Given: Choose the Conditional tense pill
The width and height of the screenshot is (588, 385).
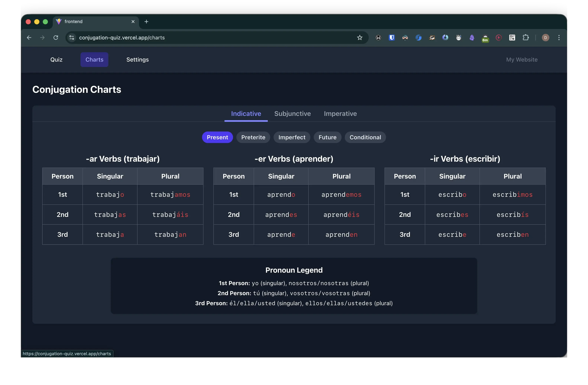Looking at the screenshot, I should tap(365, 137).
